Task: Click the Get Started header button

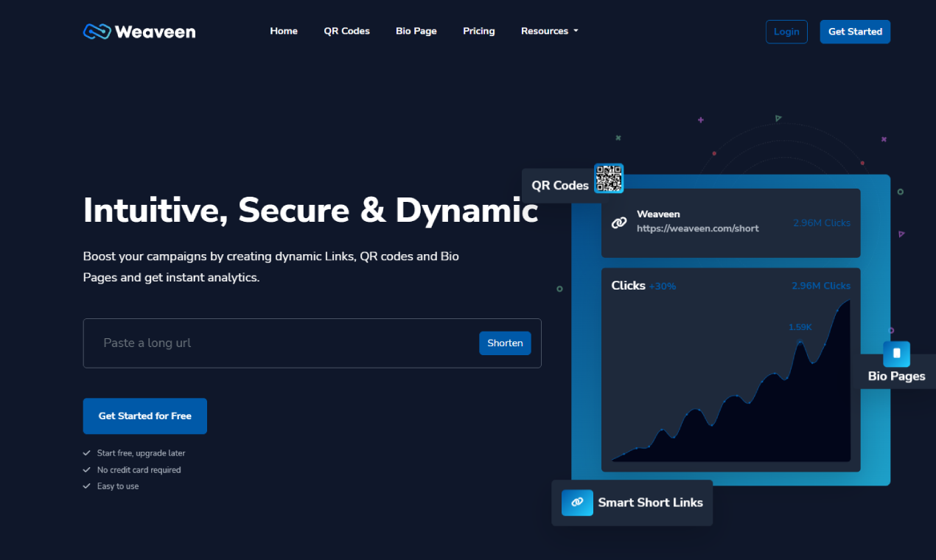Action: [855, 32]
